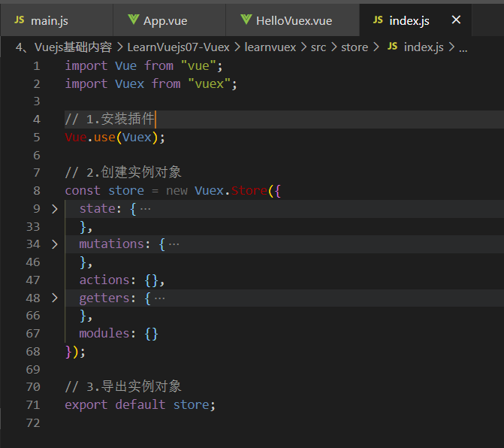Screen dimensions: 504x448
Task: Click the Vue icon on App.vue tab
Action: [x=133, y=20]
